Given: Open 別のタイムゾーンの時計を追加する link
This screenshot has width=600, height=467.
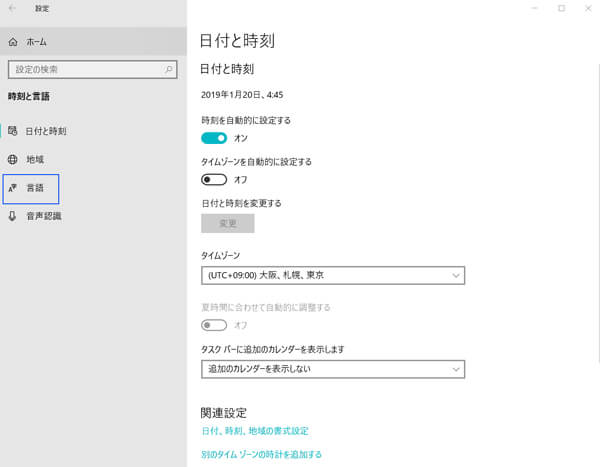Looking at the screenshot, I should pos(261,454).
